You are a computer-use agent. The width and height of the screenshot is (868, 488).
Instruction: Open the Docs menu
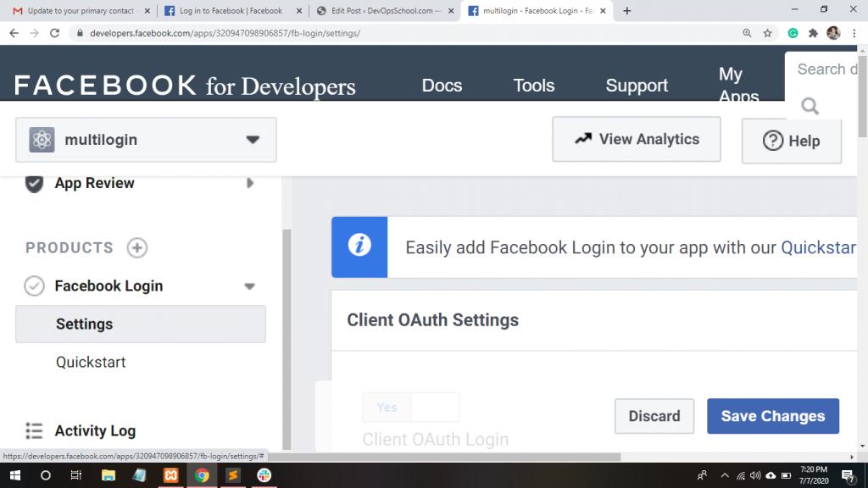[442, 86]
